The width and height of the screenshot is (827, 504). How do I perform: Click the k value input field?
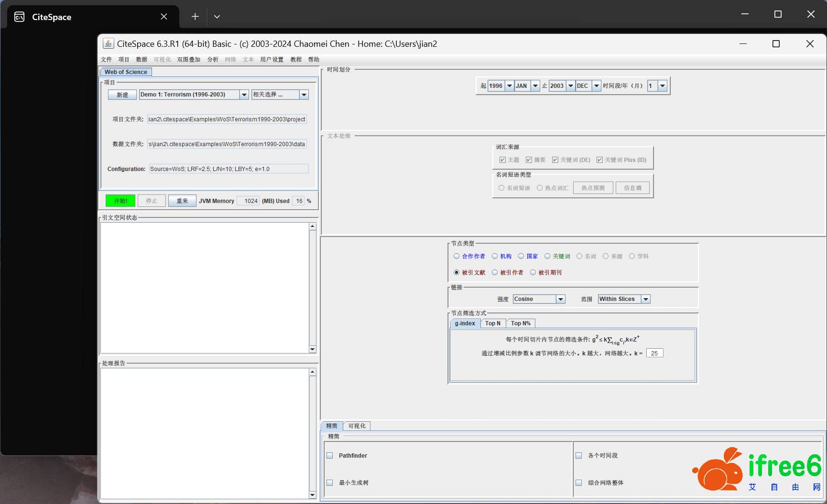click(654, 354)
